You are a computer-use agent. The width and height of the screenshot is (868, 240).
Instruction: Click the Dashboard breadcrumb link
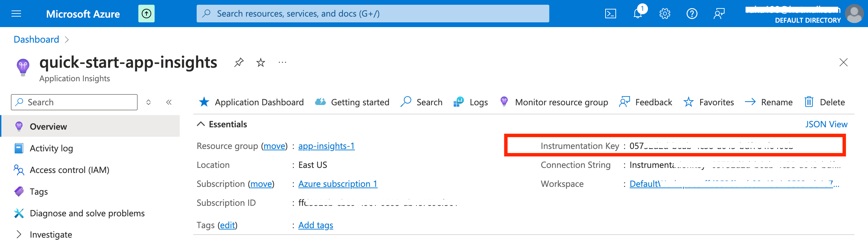coord(36,39)
